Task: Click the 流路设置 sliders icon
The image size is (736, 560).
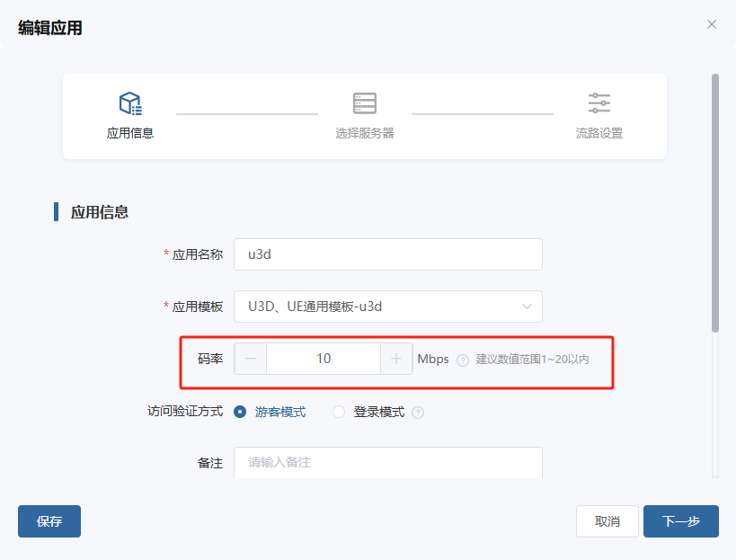Action: point(599,102)
